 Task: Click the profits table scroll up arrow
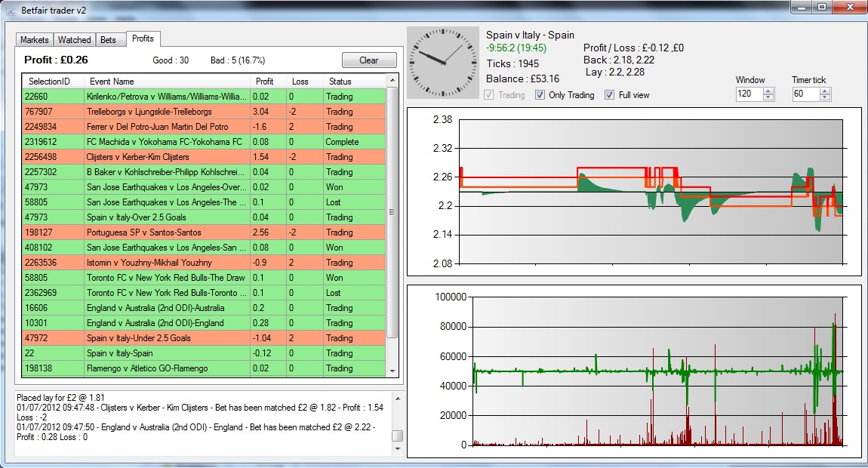[392, 80]
